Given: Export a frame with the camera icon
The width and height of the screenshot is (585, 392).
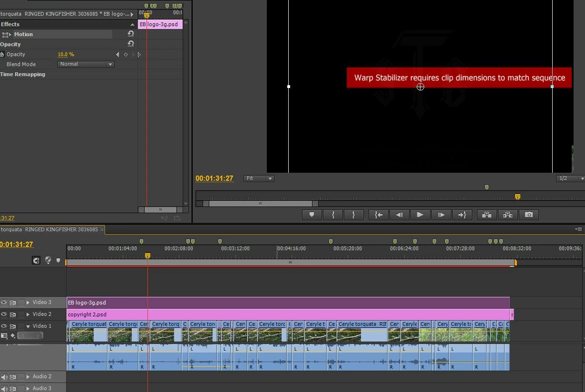Looking at the screenshot, I should click(x=529, y=215).
